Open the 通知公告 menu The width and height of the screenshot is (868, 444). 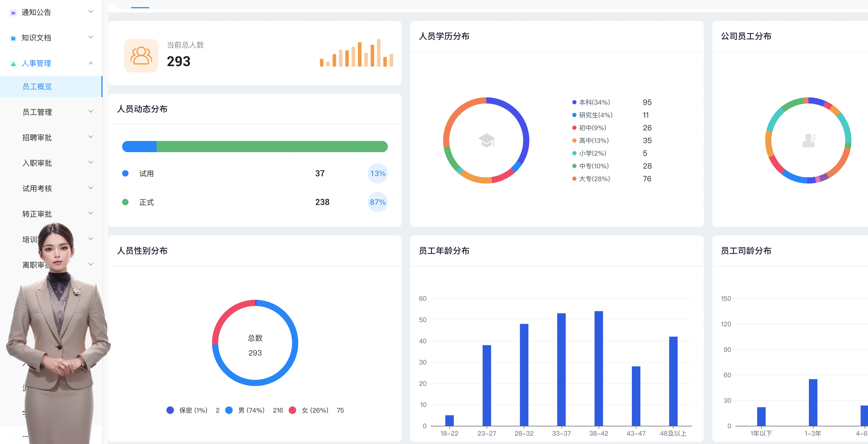click(x=51, y=12)
